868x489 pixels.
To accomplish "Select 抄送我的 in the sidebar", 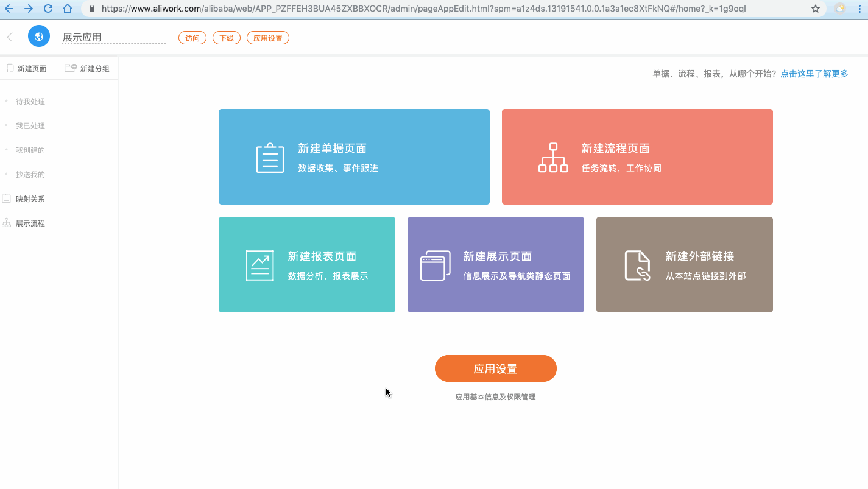I will pos(30,175).
